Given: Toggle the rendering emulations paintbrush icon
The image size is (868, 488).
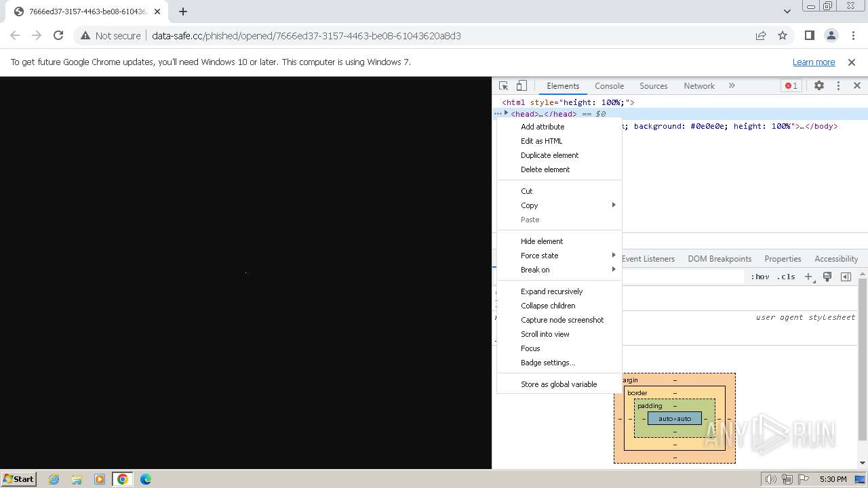Looking at the screenshot, I should [x=827, y=277].
